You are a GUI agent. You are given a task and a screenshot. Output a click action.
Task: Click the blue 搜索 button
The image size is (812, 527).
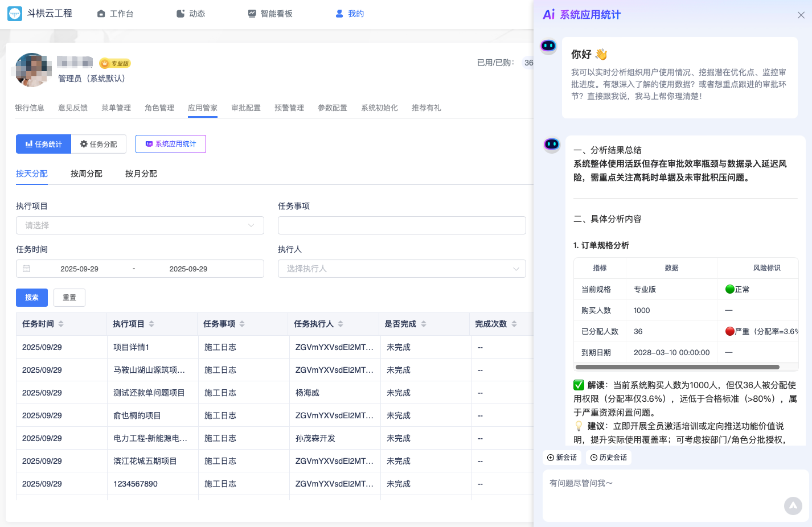coord(32,298)
